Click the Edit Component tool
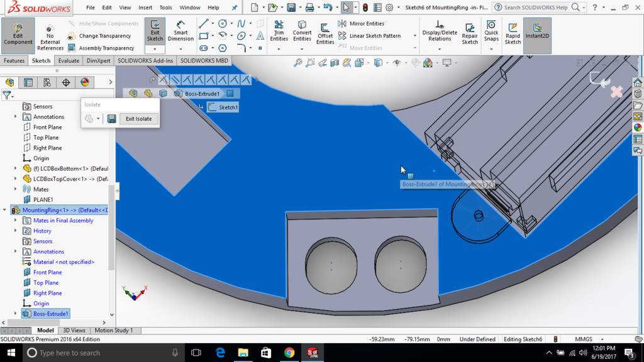 pyautogui.click(x=18, y=35)
